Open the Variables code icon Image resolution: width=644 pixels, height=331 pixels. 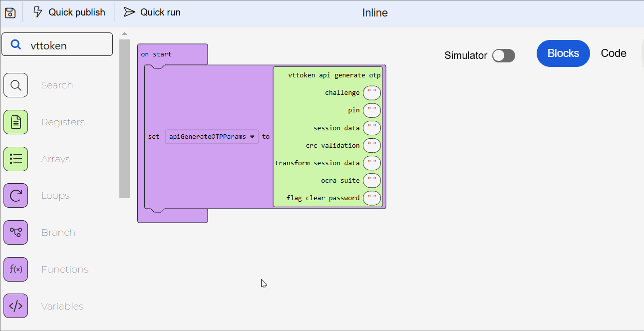15,306
